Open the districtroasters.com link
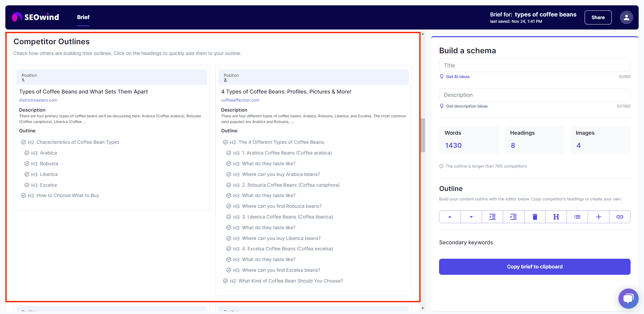644x314 pixels. click(x=38, y=100)
